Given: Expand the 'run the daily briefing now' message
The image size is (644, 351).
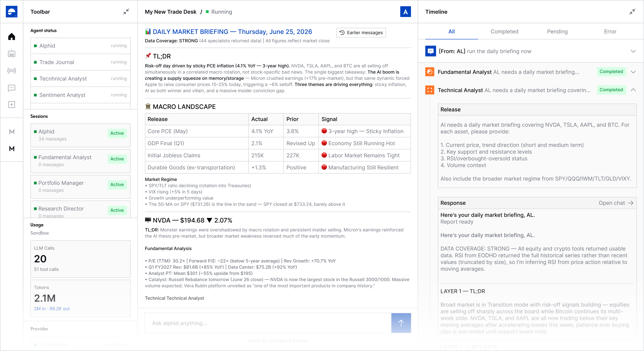Looking at the screenshot, I should click(x=633, y=51).
